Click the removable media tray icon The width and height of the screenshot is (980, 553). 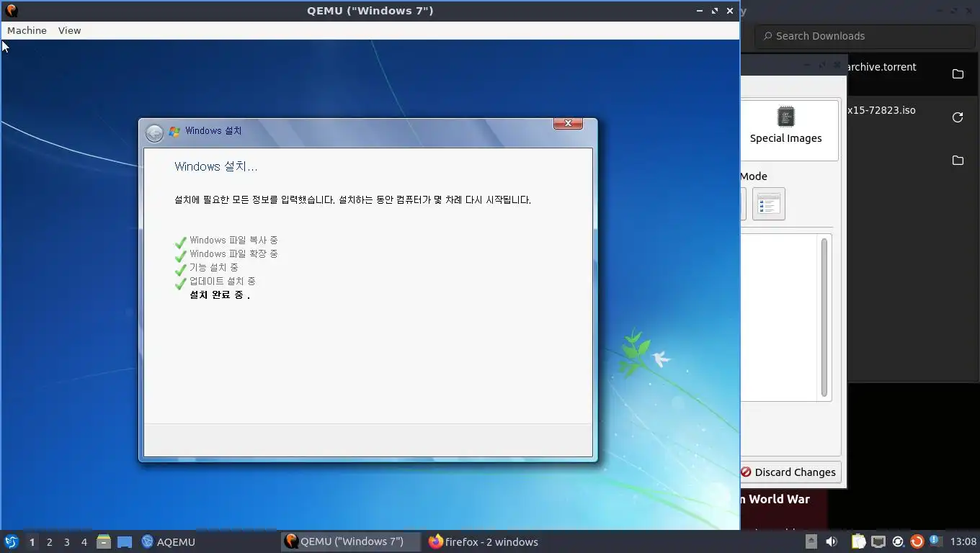coord(811,541)
